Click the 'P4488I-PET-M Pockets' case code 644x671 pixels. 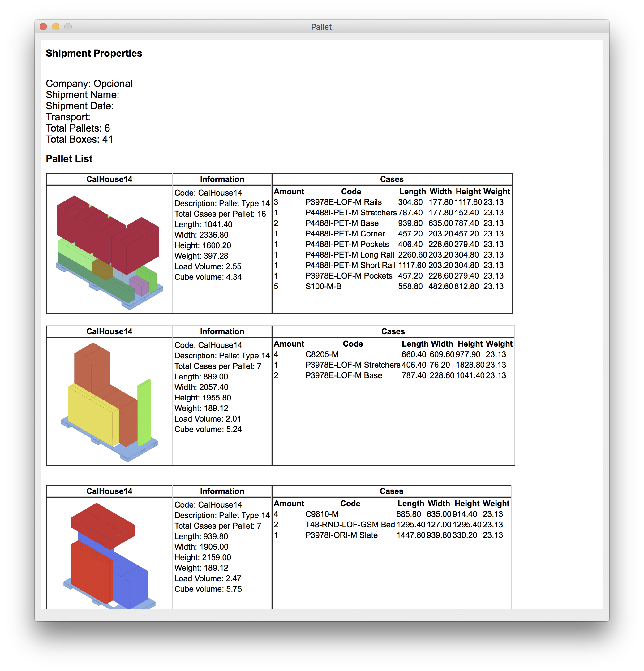(347, 244)
